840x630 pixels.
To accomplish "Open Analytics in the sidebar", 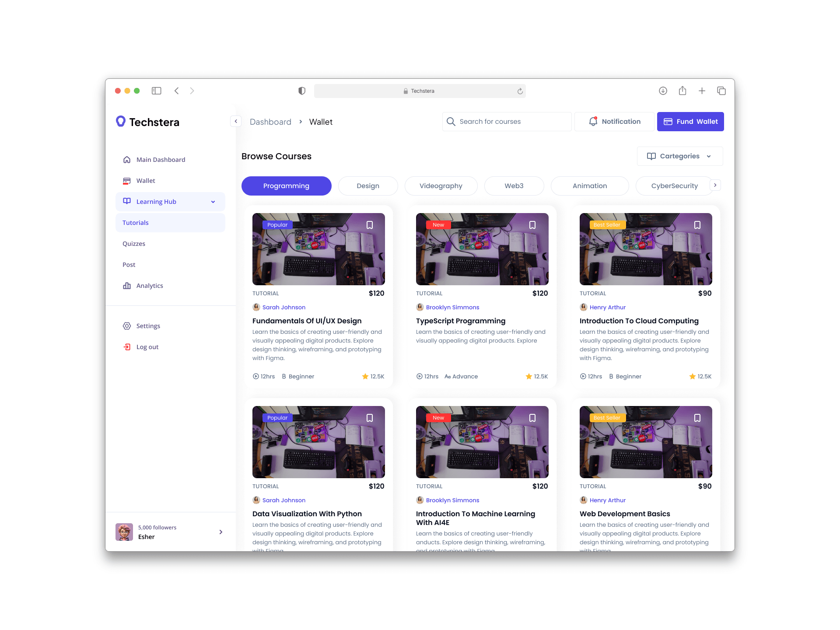I will (x=149, y=286).
